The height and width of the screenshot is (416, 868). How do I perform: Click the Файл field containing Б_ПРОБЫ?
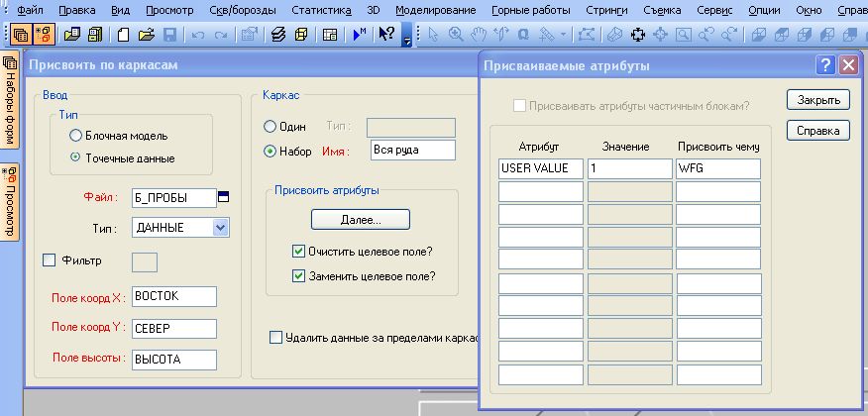click(x=173, y=197)
